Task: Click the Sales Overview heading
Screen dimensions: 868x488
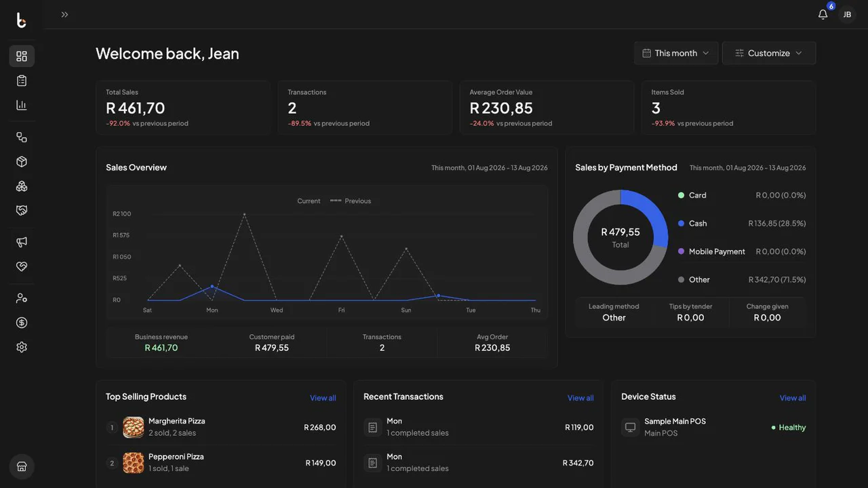Action: coord(136,167)
